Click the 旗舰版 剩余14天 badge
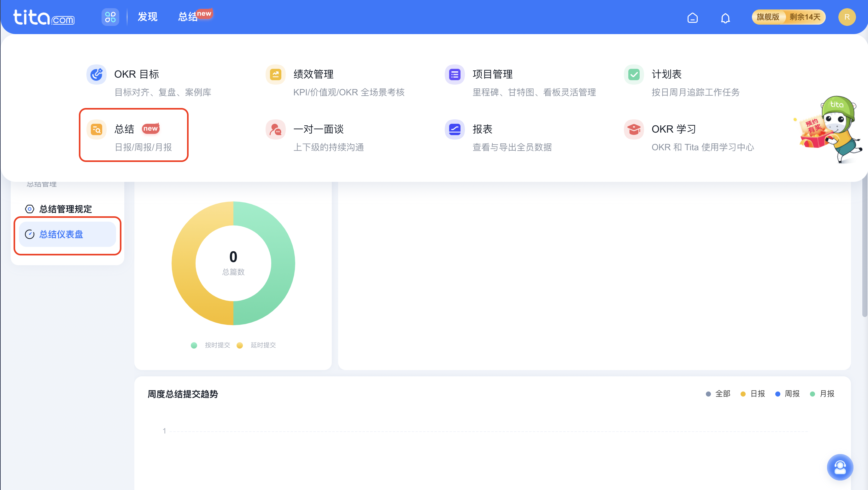Screen dimensions: 868x490 (x=789, y=17)
